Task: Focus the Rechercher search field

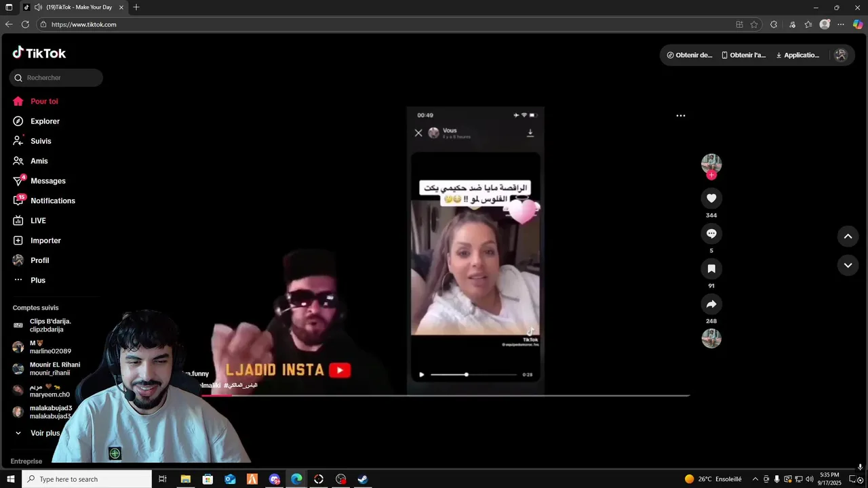Action: (56, 78)
